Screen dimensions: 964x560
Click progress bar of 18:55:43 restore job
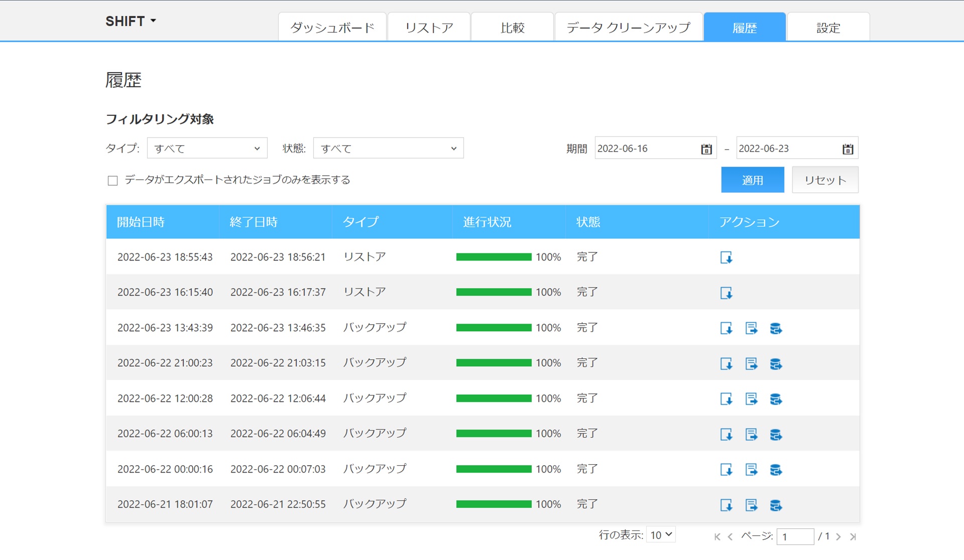tap(494, 257)
